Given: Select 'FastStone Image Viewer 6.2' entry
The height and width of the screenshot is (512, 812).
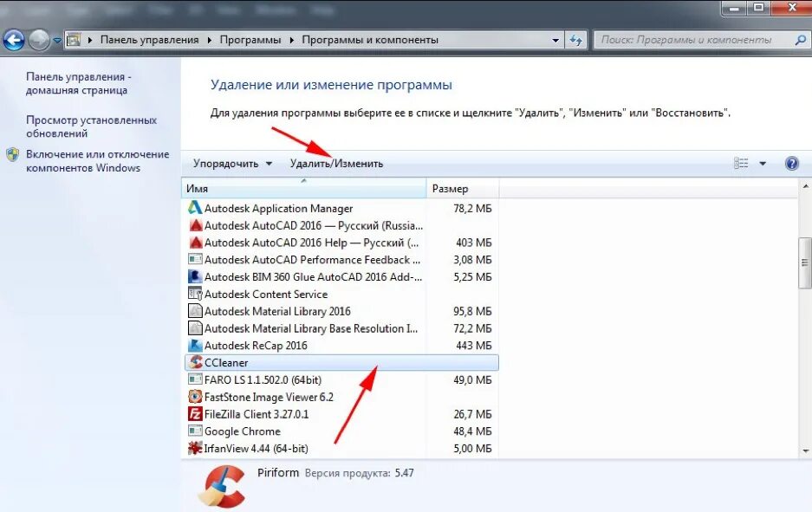Looking at the screenshot, I should 341,397.
